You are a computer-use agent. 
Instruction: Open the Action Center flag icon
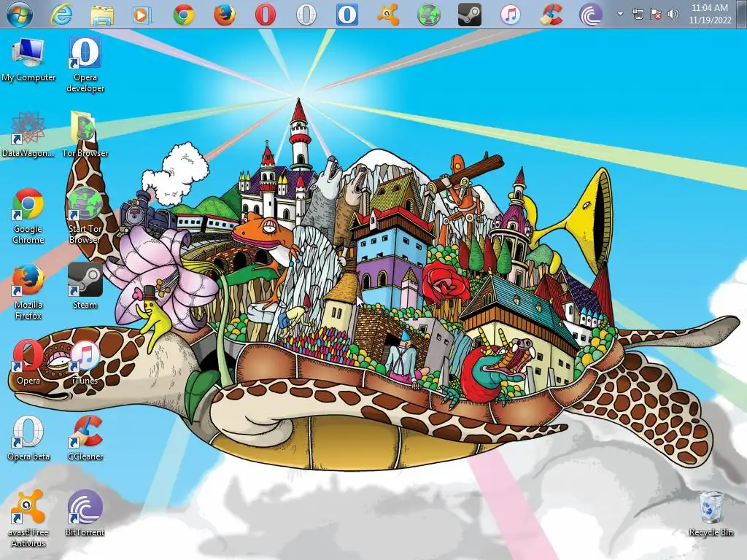656,14
